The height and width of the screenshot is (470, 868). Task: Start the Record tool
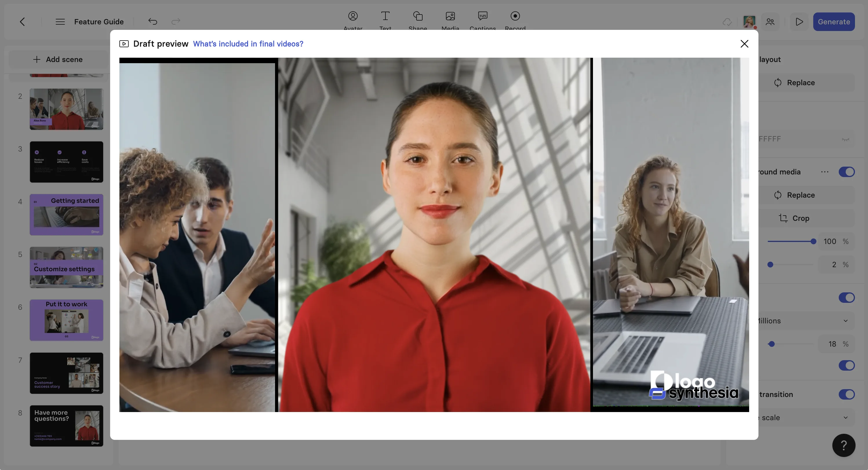point(515,16)
